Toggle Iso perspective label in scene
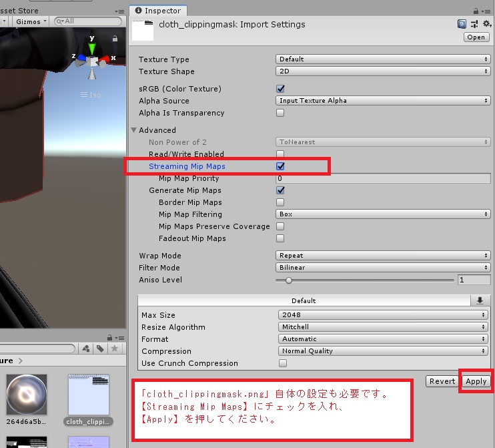The image size is (495, 448). pyautogui.click(x=91, y=95)
